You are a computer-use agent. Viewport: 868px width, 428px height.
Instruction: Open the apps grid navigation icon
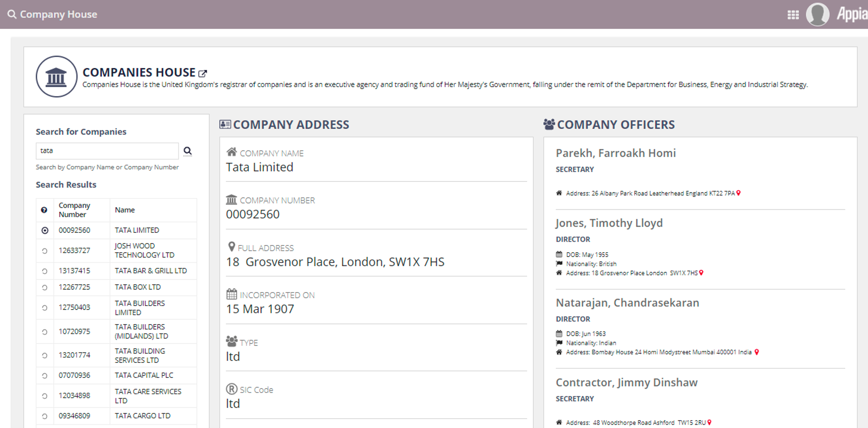coord(793,15)
